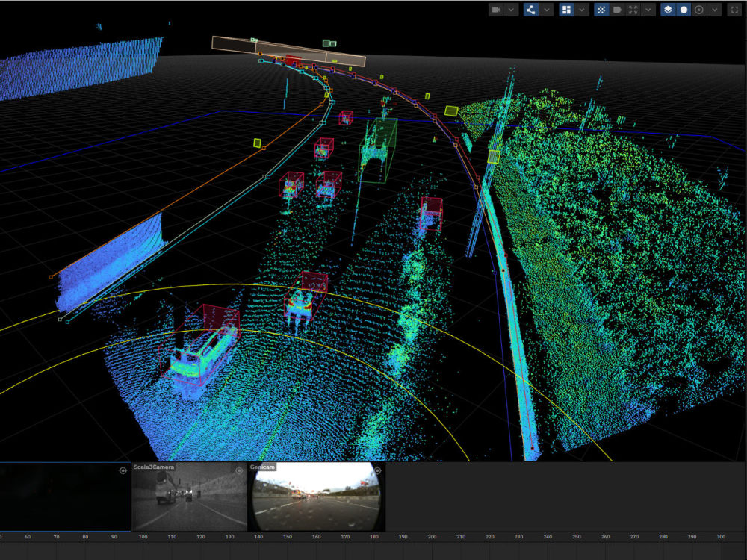The image size is (747, 560).
Task: Expand the share options dropdown
Action: tap(546, 10)
